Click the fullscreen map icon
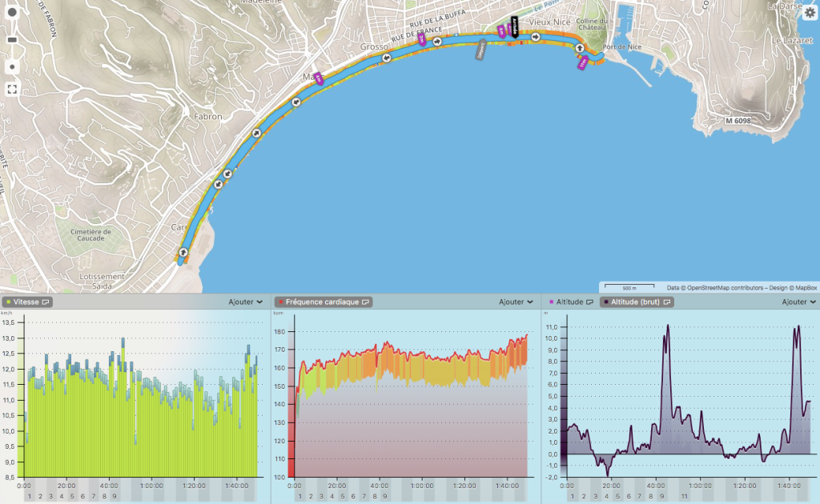The height and width of the screenshot is (504, 820). [x=12, y=89]
